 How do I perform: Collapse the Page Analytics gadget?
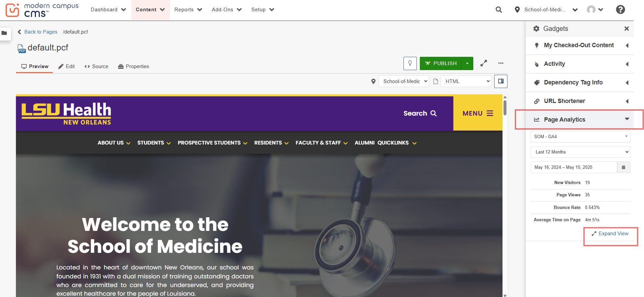coord(627,119)
